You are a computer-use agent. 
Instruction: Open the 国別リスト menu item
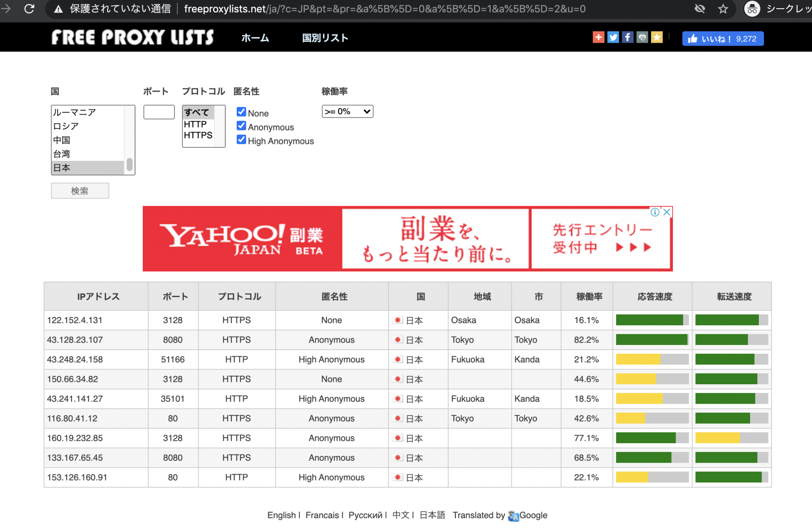[x=325, y=38]
